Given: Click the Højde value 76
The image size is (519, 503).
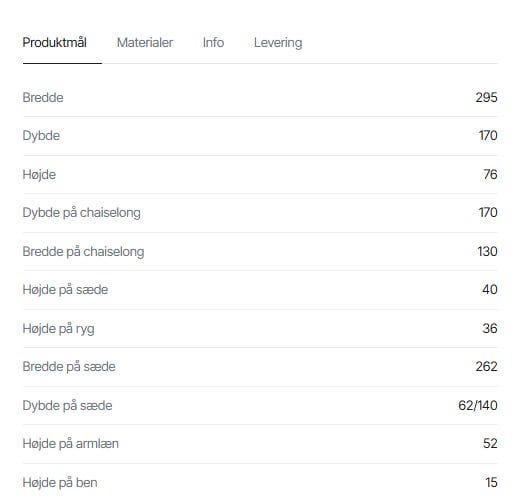Looking at the screenshot, I should [x=490, y=174].
